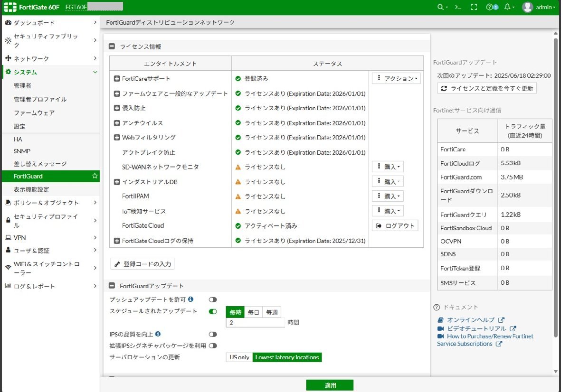Open ファームウェア in the system menu
This screenshot has height=392, width=570.
[x=34, y=113]
